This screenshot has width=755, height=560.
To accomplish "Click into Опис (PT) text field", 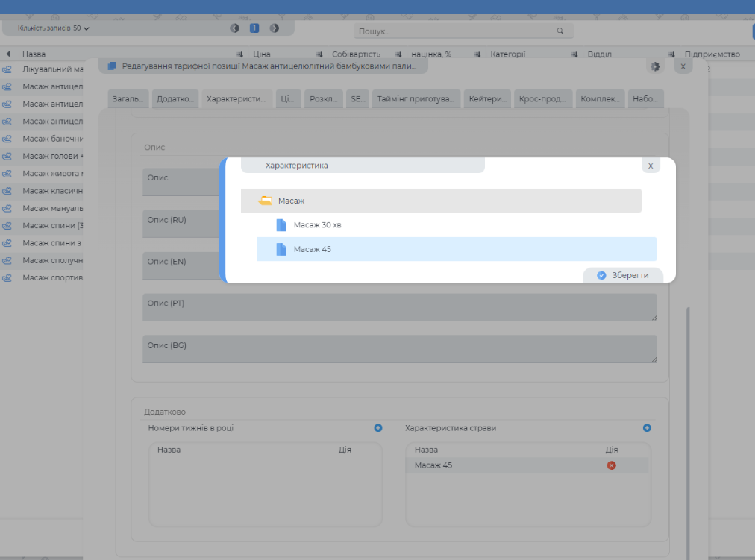I will coord(399,307).
